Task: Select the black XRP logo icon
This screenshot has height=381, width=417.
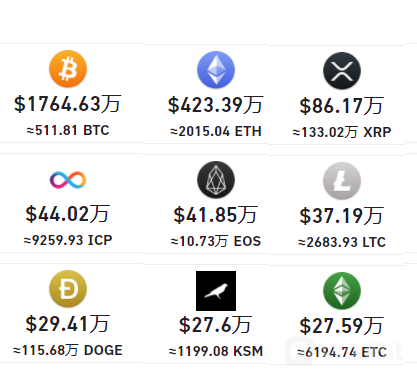Action: coord(342,71)
